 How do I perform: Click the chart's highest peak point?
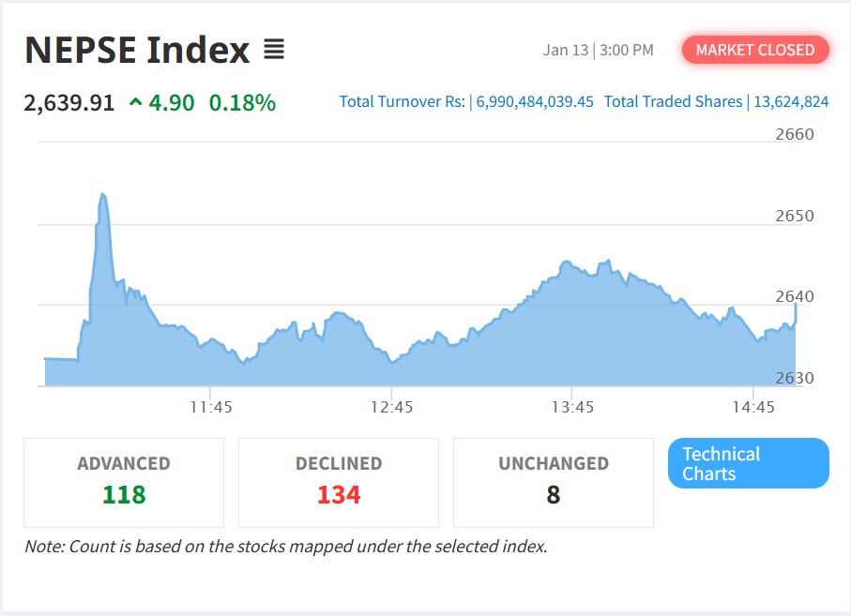tap(102, 194)
